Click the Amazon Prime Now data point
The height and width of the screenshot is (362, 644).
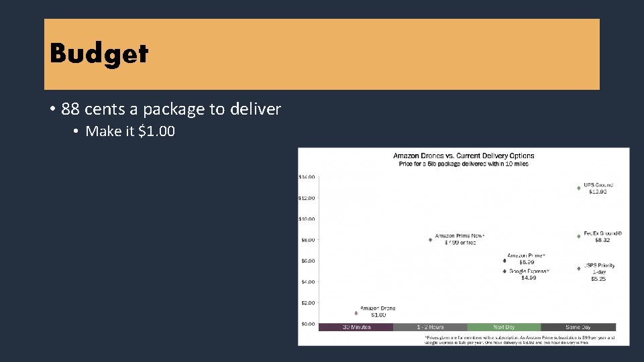click(430, 239)
